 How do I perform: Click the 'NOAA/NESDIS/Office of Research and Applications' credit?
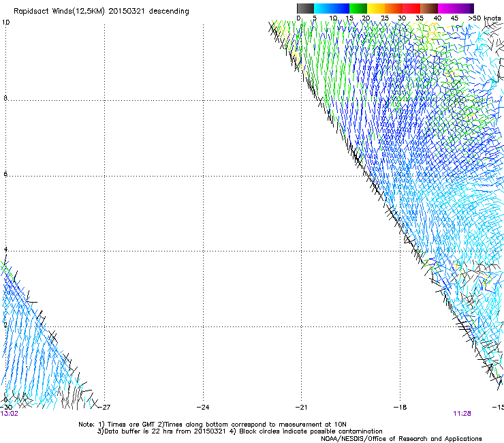[x=401, y=439]
